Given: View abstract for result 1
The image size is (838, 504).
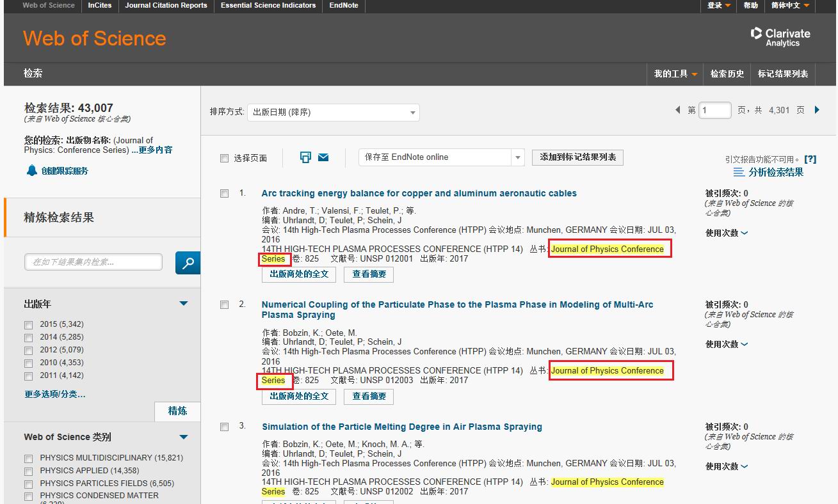Looking at the screenshot, I should click(x=369, y=274).
